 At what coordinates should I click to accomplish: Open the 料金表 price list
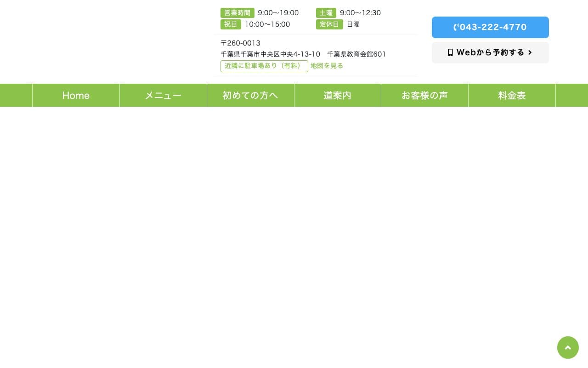[x=512, y=95]
